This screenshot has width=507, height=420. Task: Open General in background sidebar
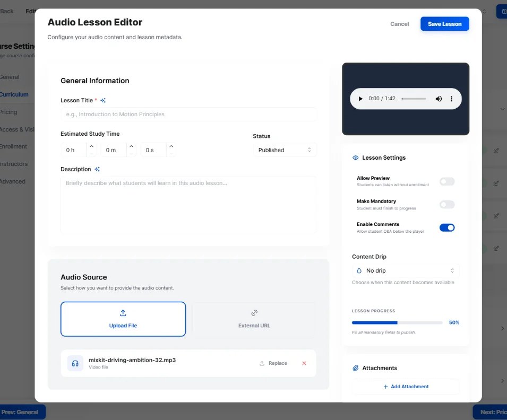(x=10, y=77)
